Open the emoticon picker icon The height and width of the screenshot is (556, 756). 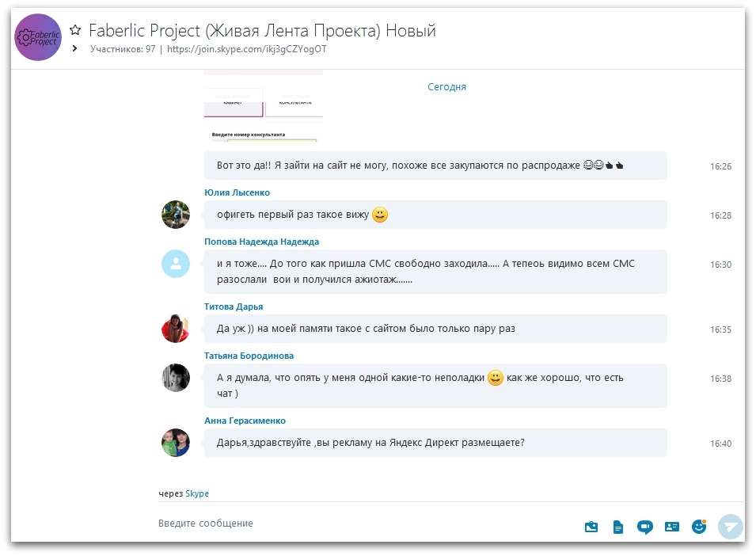[x=699, y=527]
